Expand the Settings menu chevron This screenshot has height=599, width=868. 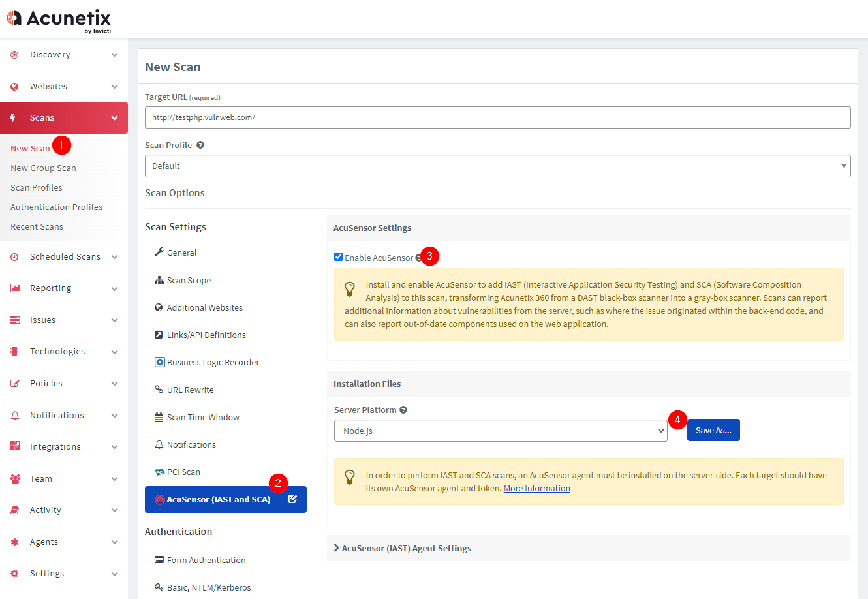pyautogui.click(x=114, y=574)
